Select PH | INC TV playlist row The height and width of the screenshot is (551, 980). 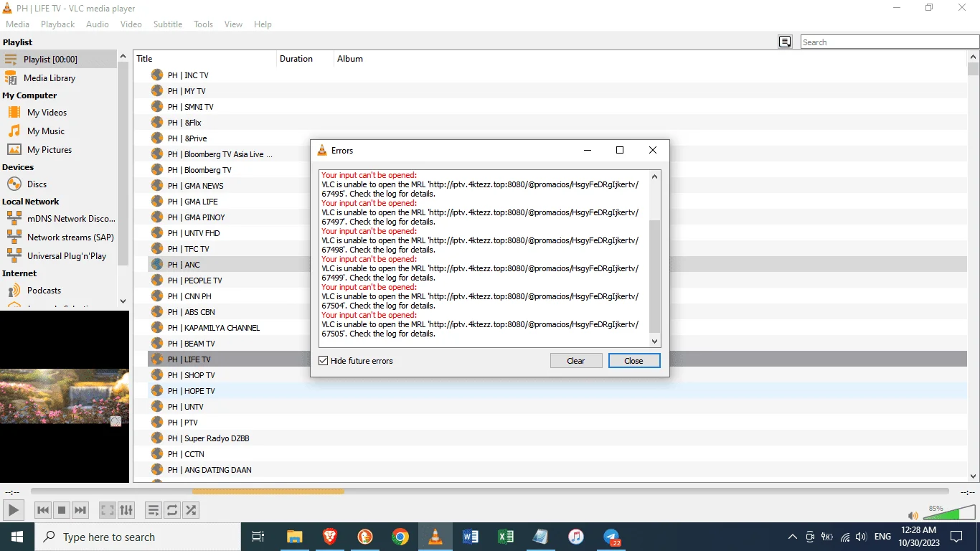pos(557,75)
